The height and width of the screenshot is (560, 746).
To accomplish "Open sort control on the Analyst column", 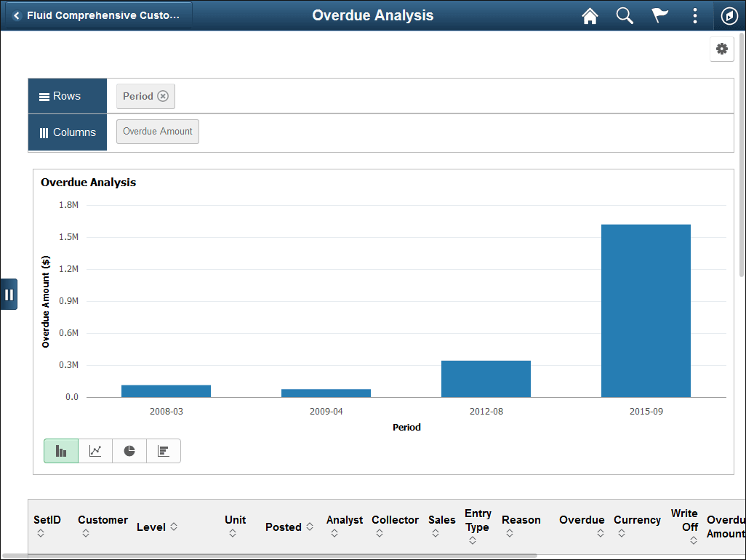I will point(334,532).
